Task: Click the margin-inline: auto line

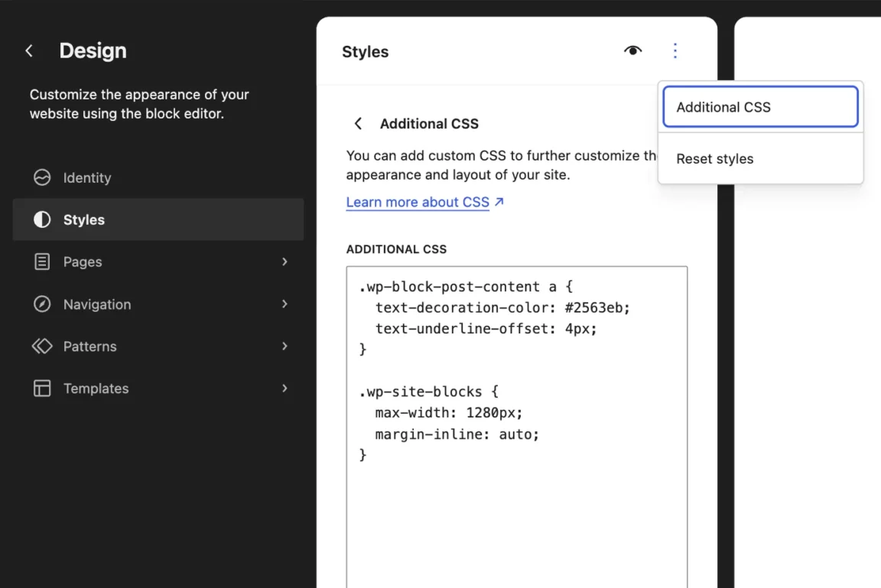Action: coord(457,434)
